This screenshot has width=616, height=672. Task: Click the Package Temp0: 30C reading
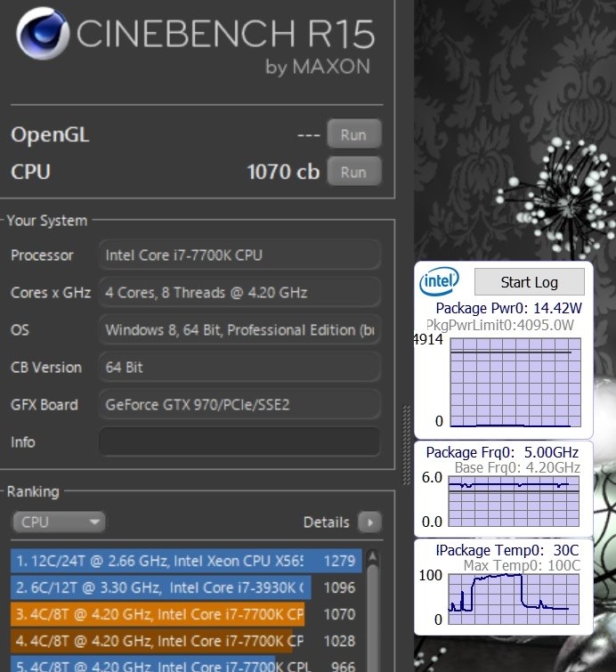507,550
